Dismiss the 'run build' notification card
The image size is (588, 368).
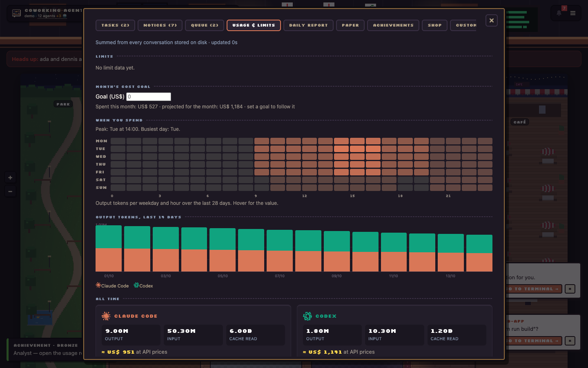tap(570, 341)
